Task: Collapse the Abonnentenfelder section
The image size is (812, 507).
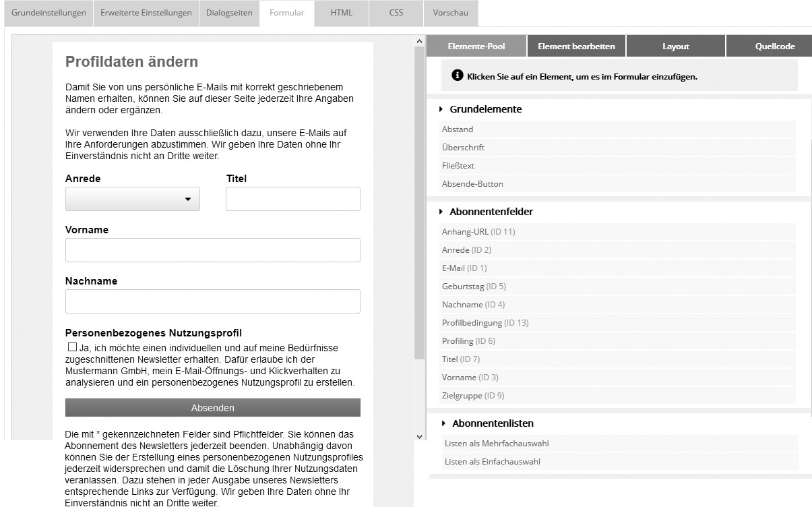Action: tap(441, 212)
